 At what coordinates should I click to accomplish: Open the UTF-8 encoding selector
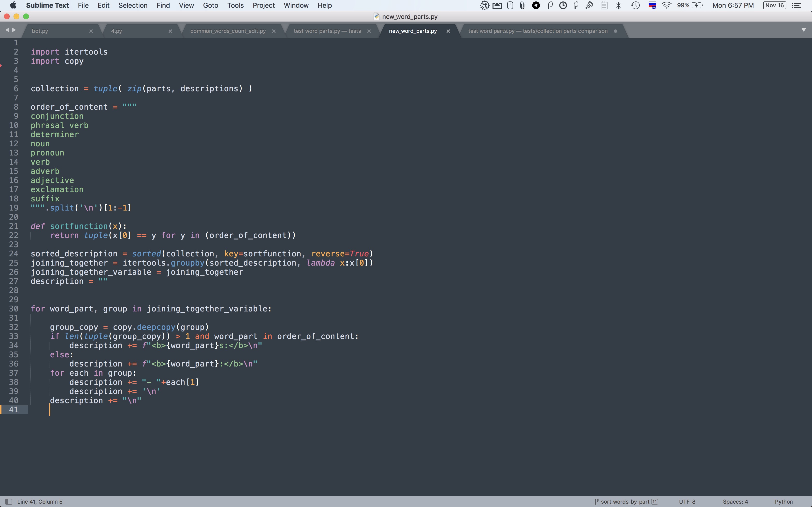[x=687, y=502]
